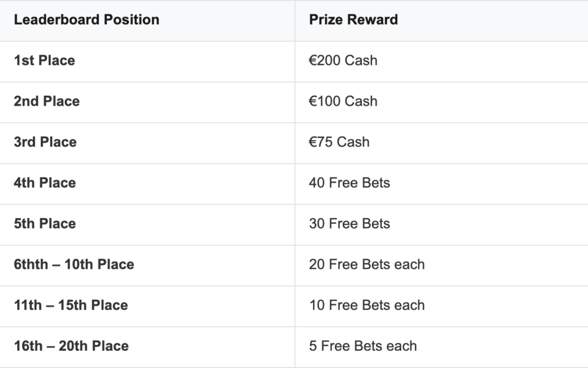This screenshot has height=368, width=588.
Task: Select the 1st Place row label
Action: [44, 60]
